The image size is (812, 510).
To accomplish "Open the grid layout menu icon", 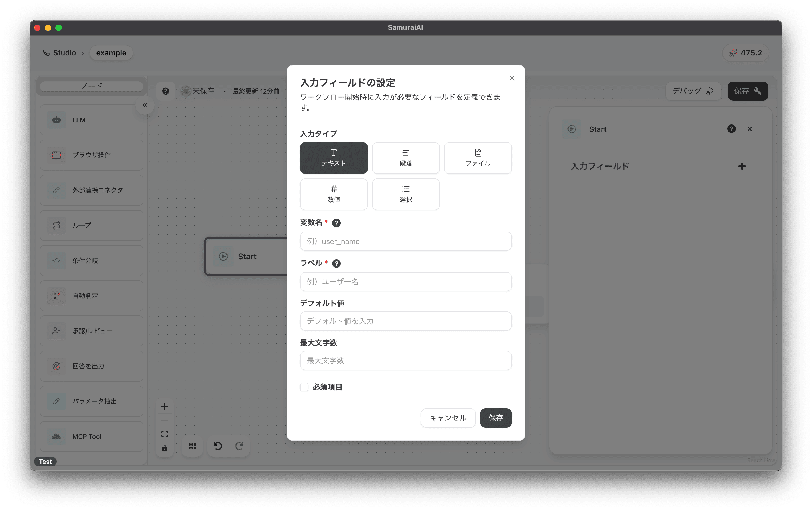I will [192, 446].
